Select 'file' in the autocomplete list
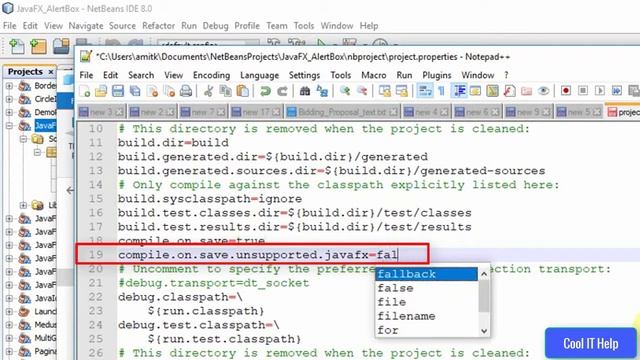Viewport: 640px width, 360px height. (427, 302)
